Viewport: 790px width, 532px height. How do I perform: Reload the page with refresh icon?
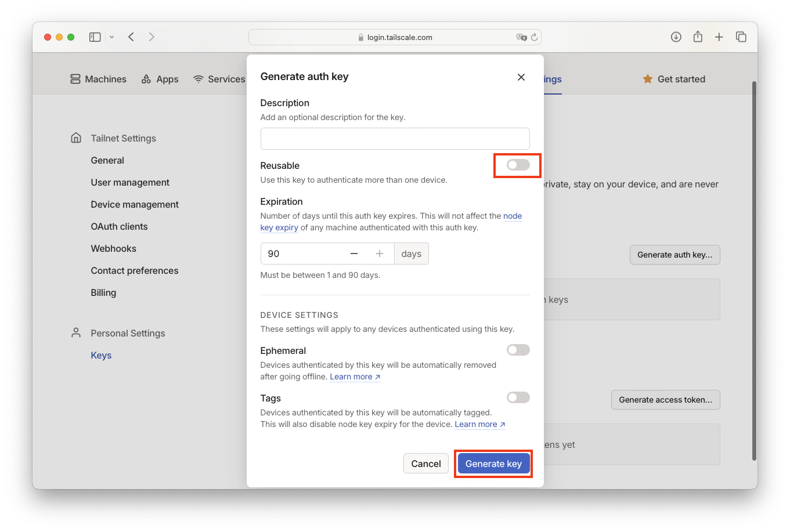click(535, 37)
